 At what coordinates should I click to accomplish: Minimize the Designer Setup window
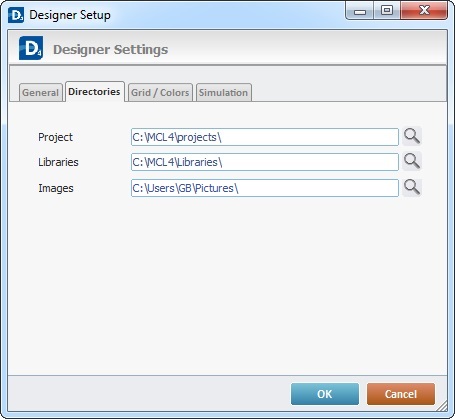[x=359, y=11]
